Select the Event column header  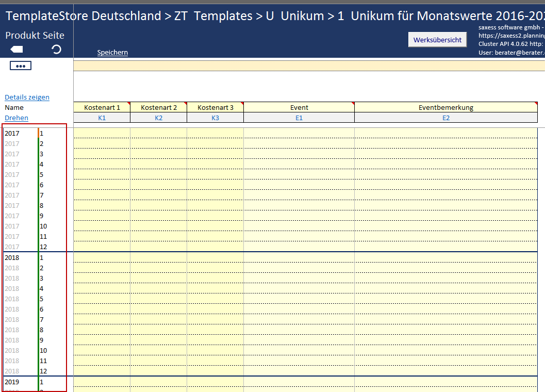click(299, 107)
